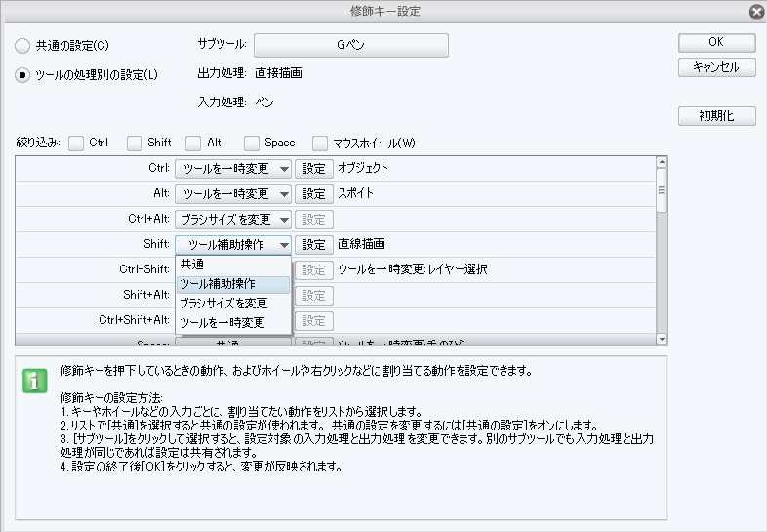Viewport: 767px width, 532px height.
Task: Confirm with the OK button
Action: coord(716,43)
